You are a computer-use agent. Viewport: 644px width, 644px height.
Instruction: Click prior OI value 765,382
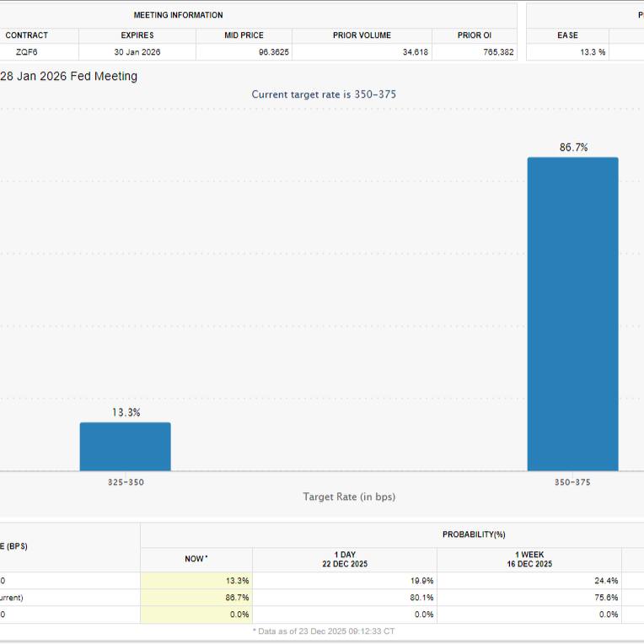(498, 52)
